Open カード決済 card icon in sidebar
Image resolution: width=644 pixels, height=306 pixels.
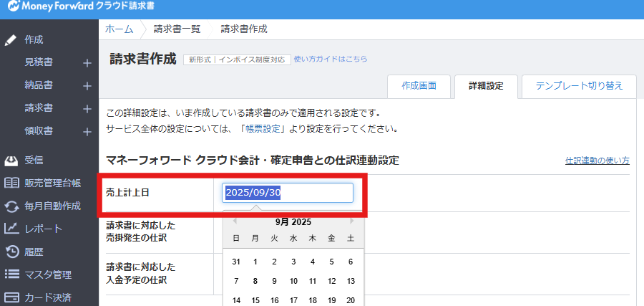click(11, 297)
